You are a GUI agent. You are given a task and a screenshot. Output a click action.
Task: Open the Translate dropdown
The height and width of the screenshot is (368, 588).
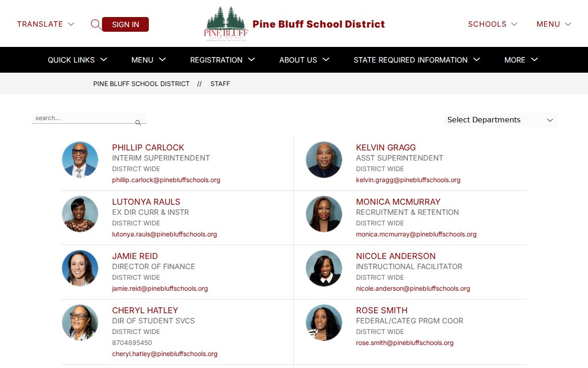[45, 24]
